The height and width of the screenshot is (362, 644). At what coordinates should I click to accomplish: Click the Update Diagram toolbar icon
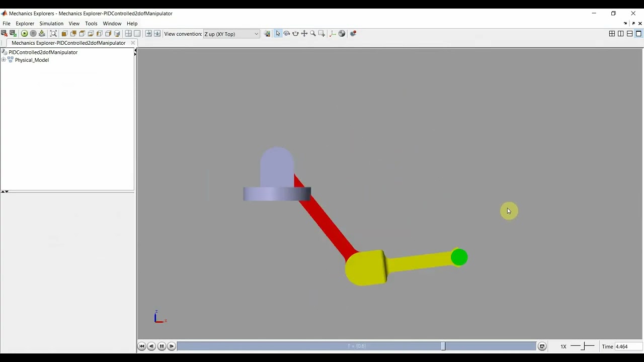click(x=42, y=34)
